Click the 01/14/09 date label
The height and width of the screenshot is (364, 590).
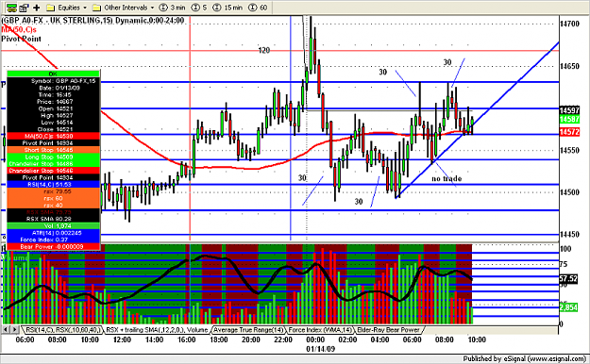[320, 349]
